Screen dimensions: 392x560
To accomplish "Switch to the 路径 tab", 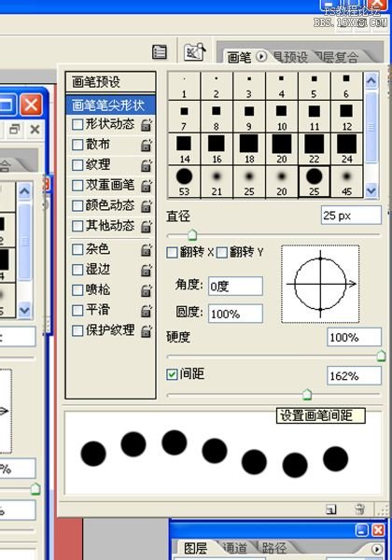I will [273, 549].
